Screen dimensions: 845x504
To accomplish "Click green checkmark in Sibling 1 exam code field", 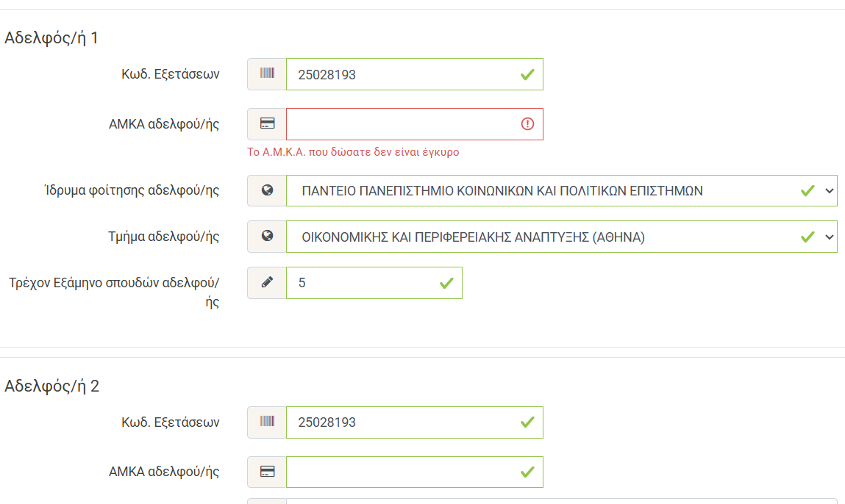I will click(527, 74).
